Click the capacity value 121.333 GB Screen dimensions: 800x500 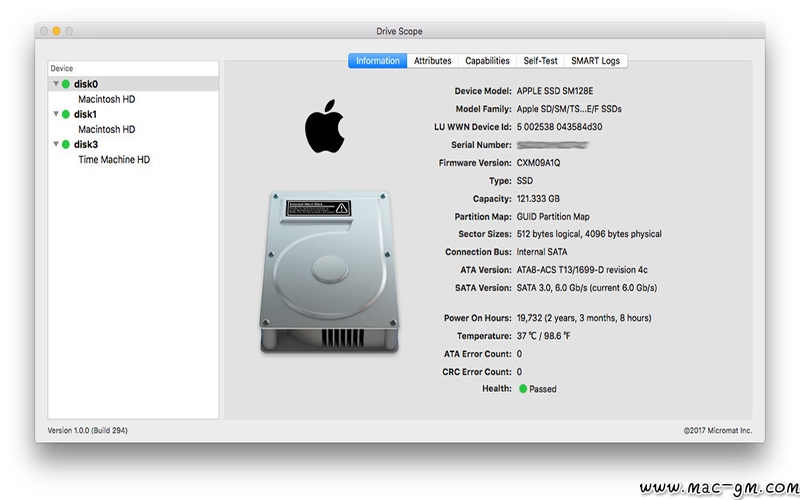pyautogui.click(x=538, y=198)
